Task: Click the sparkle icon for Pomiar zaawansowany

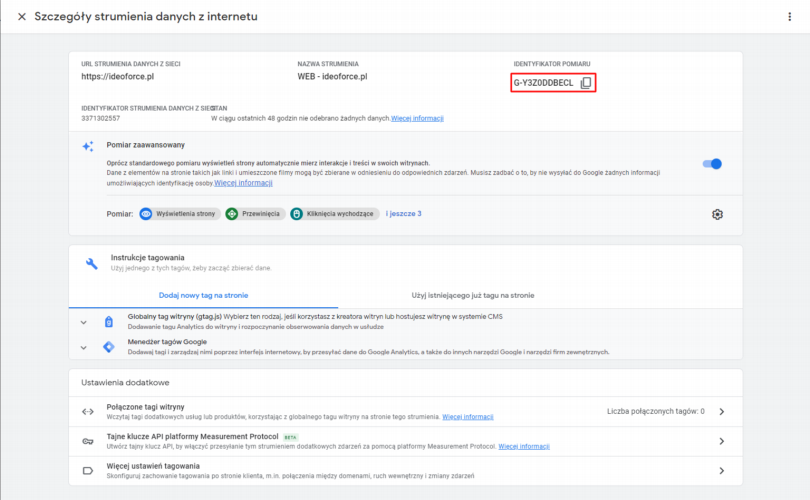Action: click(88, 146)
